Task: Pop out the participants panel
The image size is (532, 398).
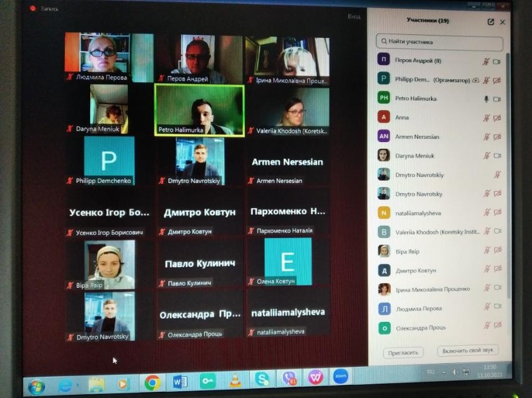Action: pyautogui.click(x=490, y=22)
